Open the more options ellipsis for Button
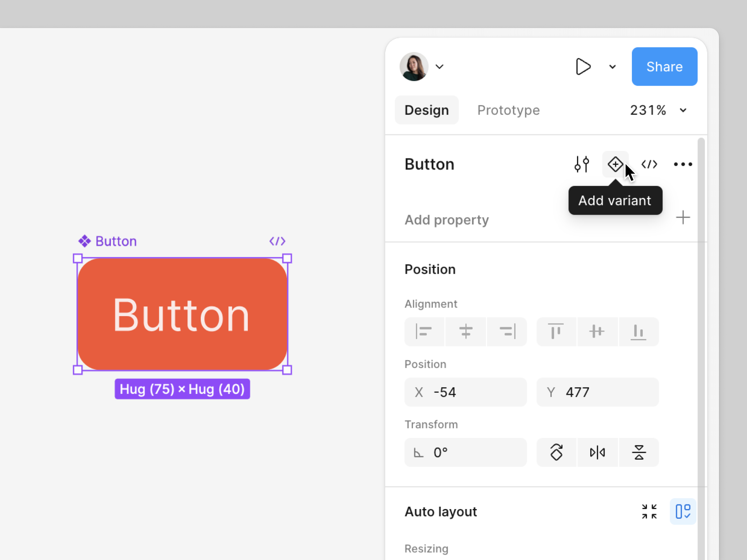 pos(682,164)
